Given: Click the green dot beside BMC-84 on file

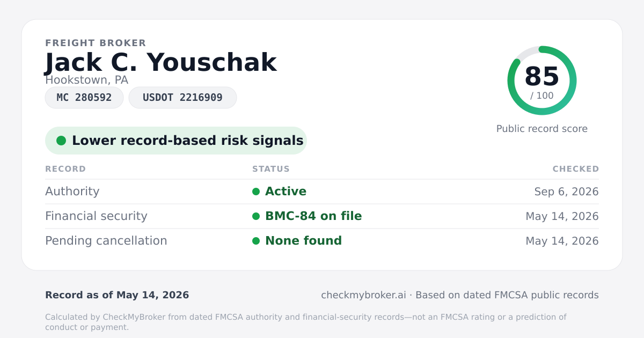Looking at the screenshot, I should pyautogui.click(x=256, y=216).
